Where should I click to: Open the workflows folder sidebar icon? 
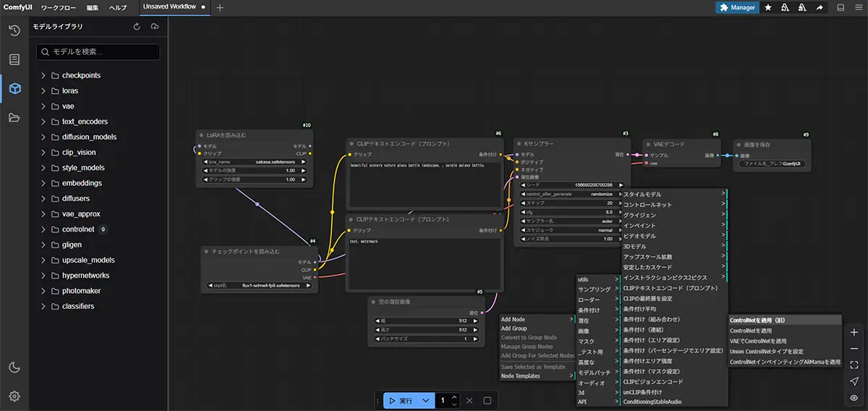pyautogui.click(x=14, y=118)
